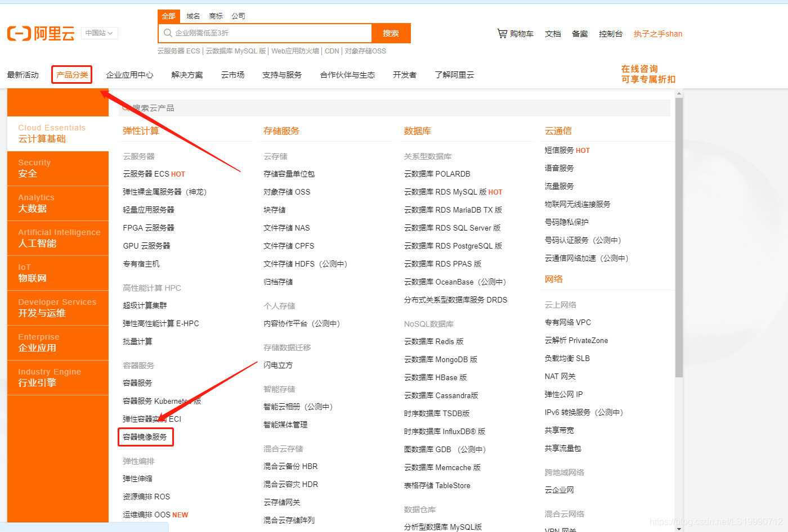Open 云数据库 MongoDB 版 link

[x=441, y=359]
